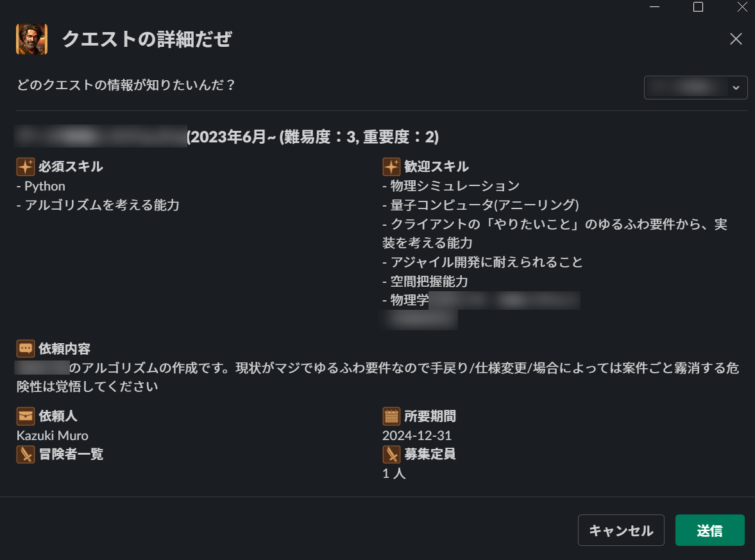This screenshot has height=560, width=755.
Task: Click the sparkle icon beside 歓迎スキル
Action: (x=391, y=167)
